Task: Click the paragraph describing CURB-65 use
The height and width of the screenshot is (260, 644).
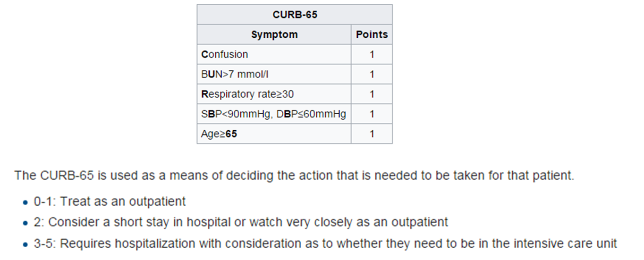Action: (294, 176)
